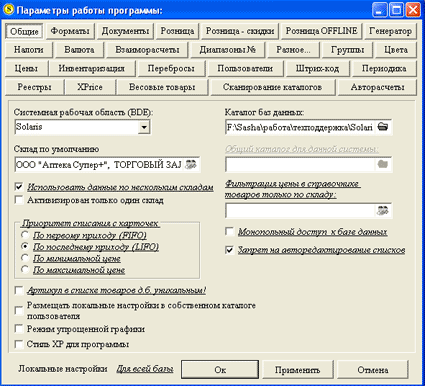Open the Цвета tab

coord(396,50)
